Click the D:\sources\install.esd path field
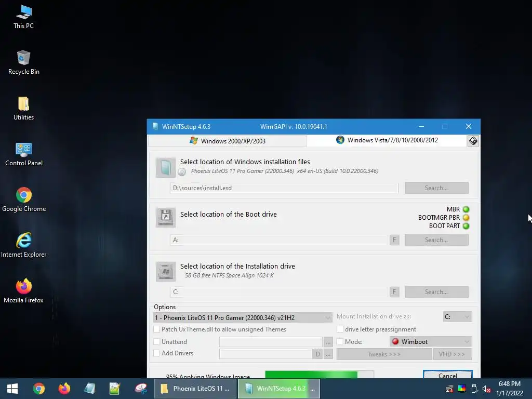The image size is (532, 399). [x=284, y=188]
